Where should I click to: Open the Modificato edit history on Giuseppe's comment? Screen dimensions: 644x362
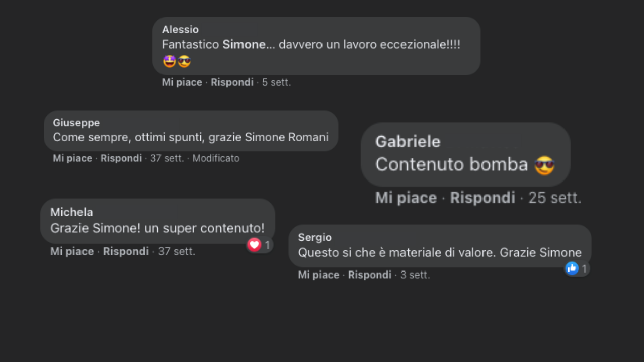click(x=216, y=158)
